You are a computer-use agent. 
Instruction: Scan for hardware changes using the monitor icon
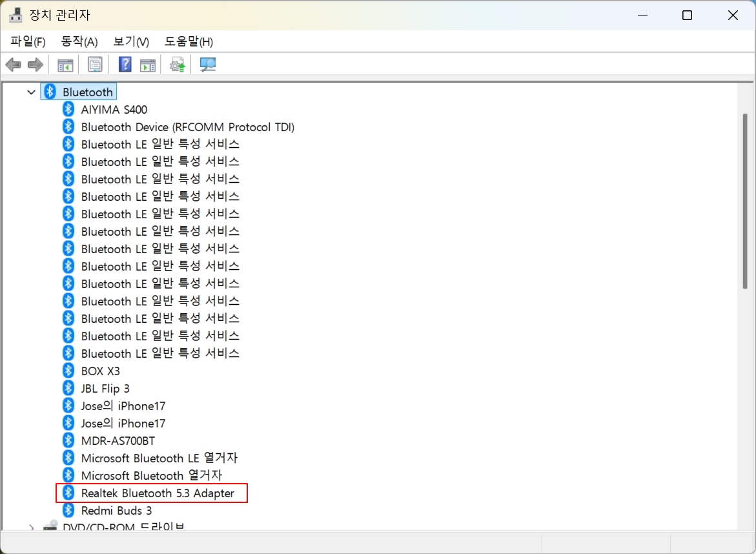(208, 65)
